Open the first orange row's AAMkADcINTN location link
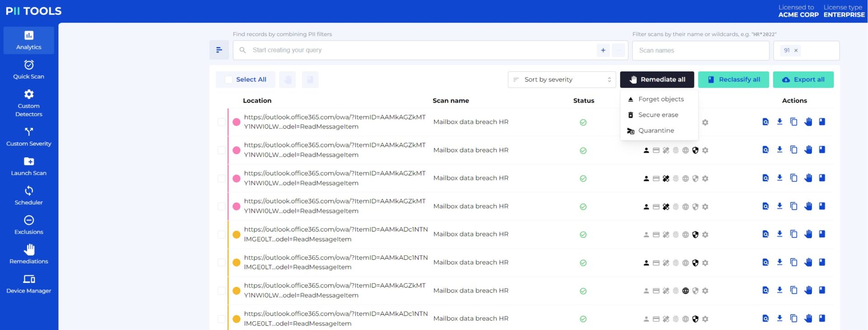 point(336,234)
